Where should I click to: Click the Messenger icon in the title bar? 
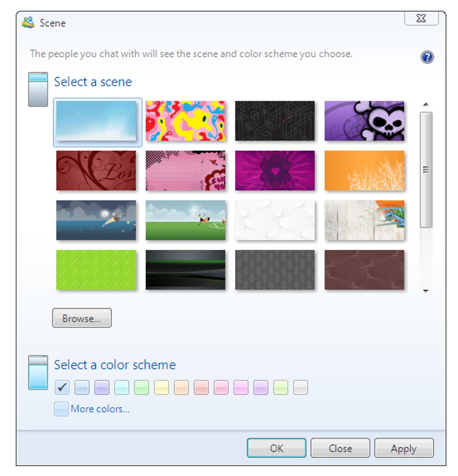pos(28,23)
